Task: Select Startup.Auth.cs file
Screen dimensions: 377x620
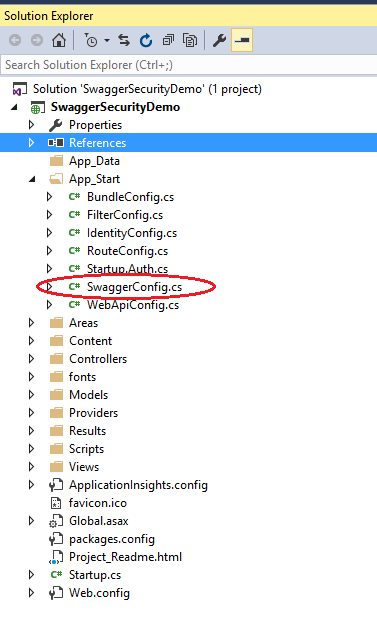Action: [127, 269]
